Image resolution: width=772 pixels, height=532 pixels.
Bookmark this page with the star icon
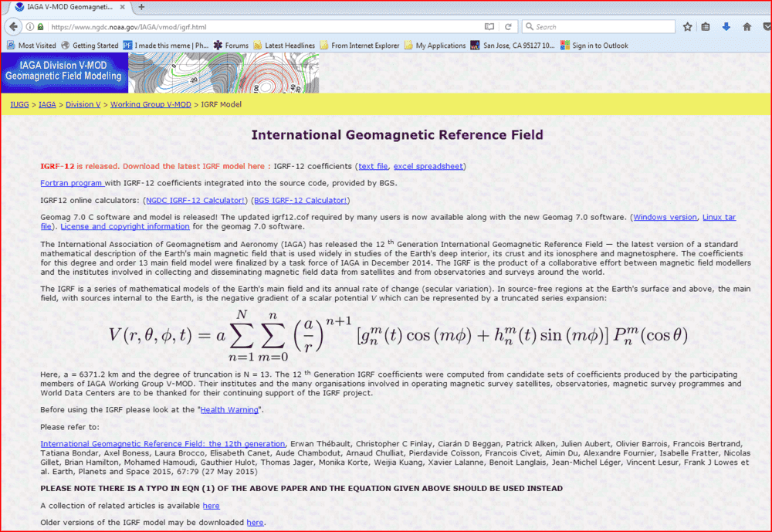pos(687,26)
